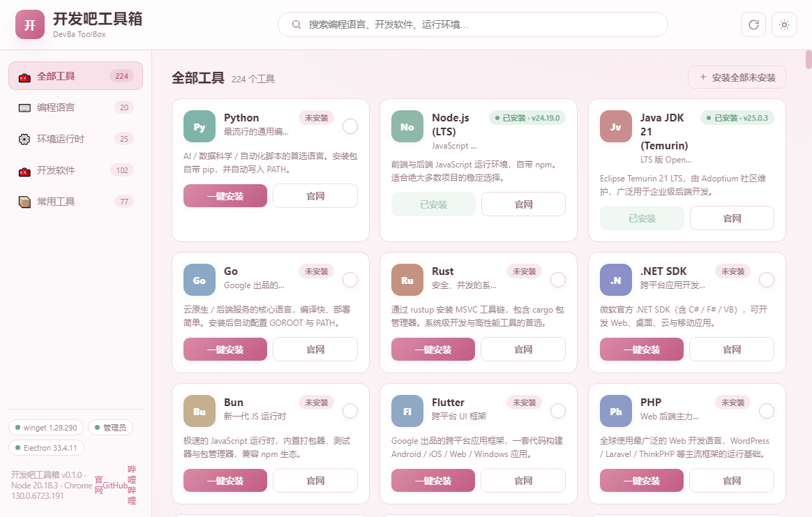Click the refresh icon button in header
The width and height of the screenshot is (812, 517).
click(753, 24)
